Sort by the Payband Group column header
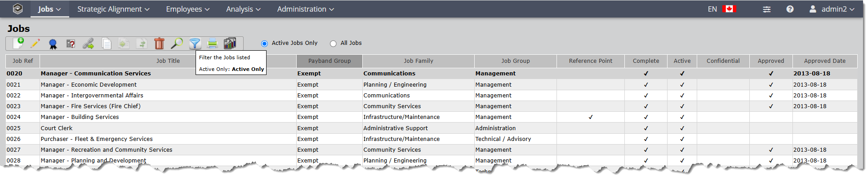 (329, 61)
